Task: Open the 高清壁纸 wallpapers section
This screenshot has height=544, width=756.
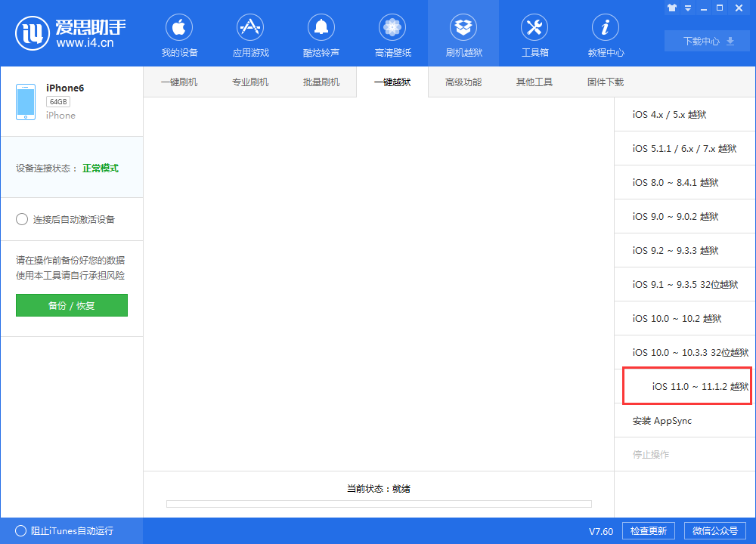Action: (x=392, y=34)
